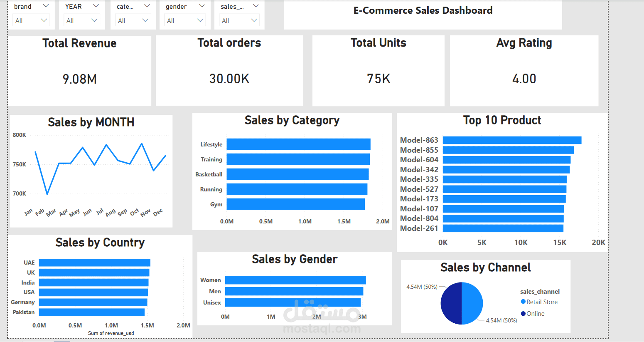Viewport: 644px width, 342px height.
Task: Click the Sales by MONTH chart title
Action: [x=91, y=122]
